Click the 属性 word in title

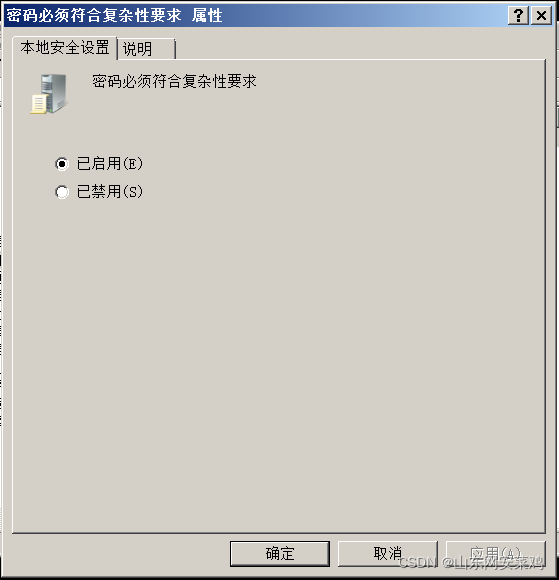coord(207,16)
